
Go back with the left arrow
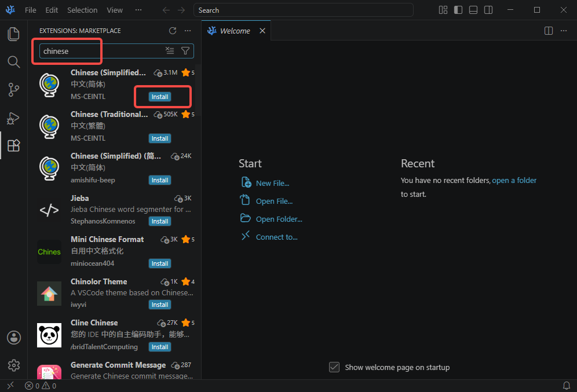point(166,10)
